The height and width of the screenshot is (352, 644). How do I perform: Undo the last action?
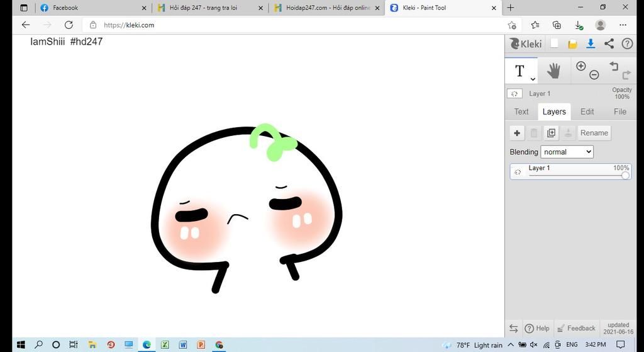(x=614, y=65)
